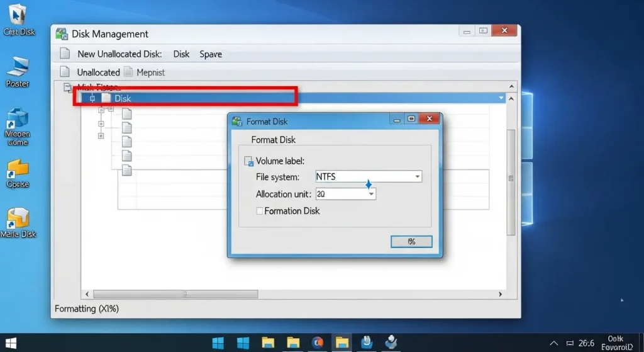
Task: Open the Spave menu
Action: point(211,54)
